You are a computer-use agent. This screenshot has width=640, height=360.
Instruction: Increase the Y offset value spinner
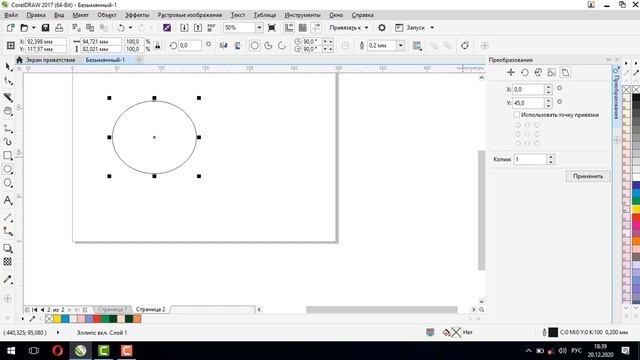pyautogui.click(x=549, y=100)
